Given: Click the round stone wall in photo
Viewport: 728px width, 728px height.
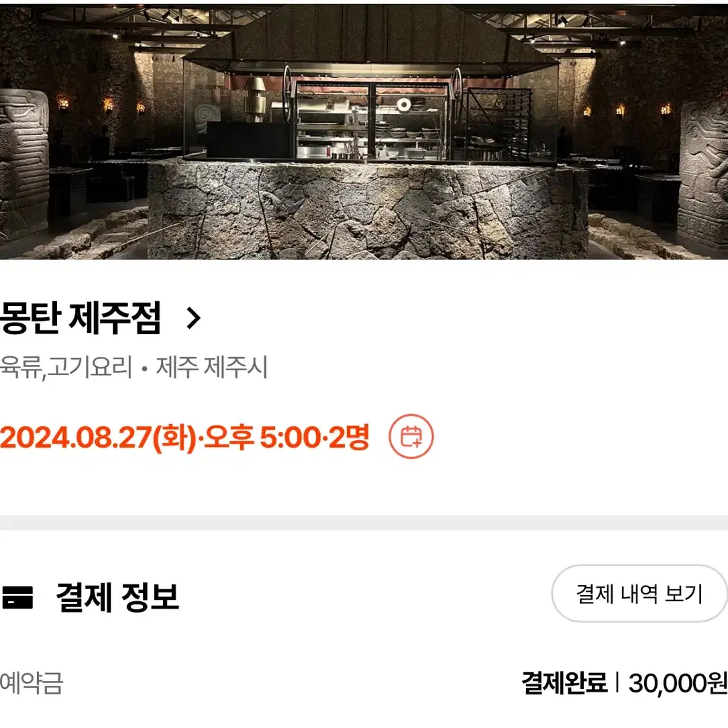Looking at the screenshot, I should [368, 209].
